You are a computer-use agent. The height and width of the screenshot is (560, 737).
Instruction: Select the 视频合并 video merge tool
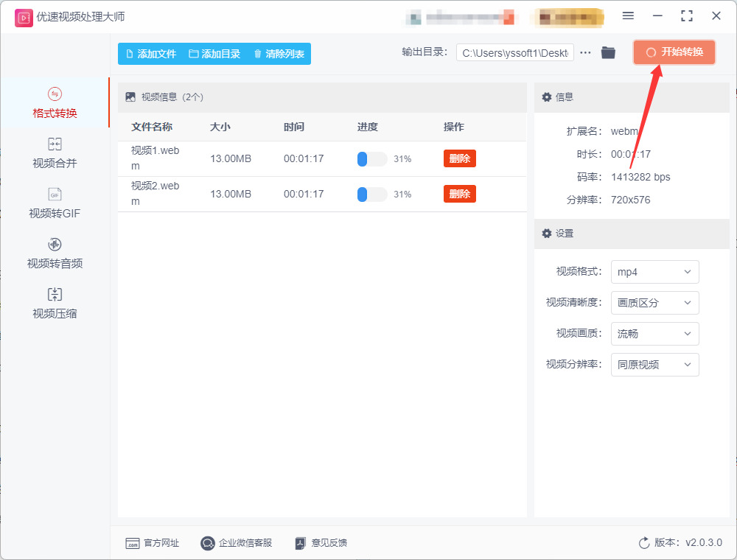click(x=55, y=153)
